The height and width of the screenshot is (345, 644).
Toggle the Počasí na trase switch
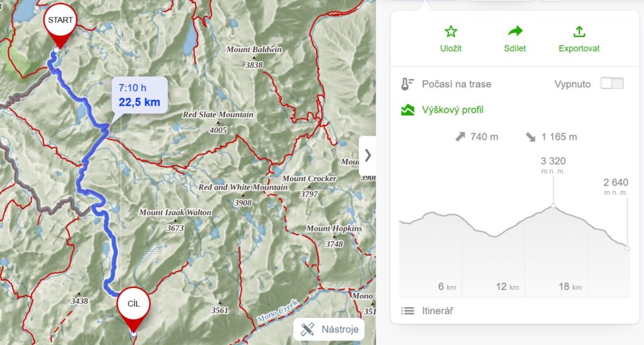(612, 84)
